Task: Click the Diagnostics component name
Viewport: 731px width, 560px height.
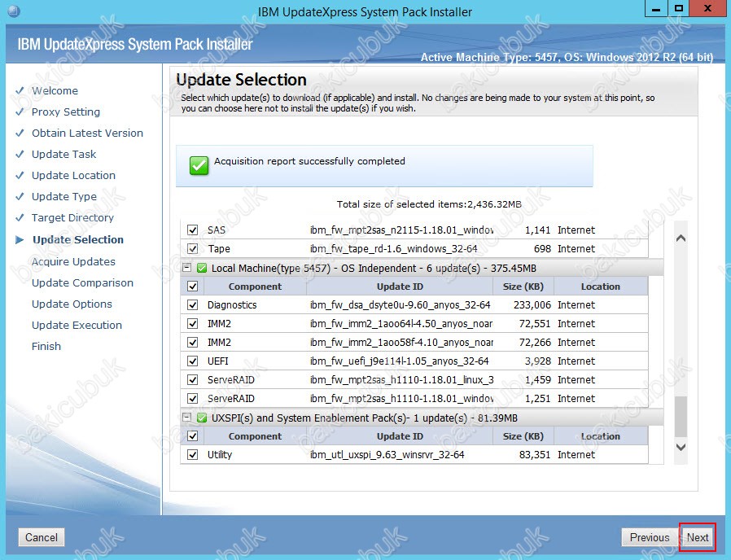Action: click(x=232, y=305)
